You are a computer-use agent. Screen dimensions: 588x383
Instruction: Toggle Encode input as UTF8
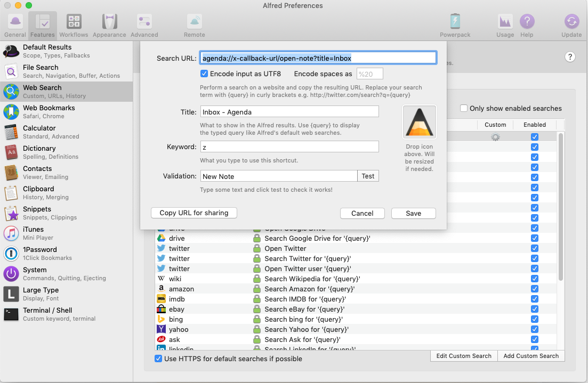coord(204,74)
